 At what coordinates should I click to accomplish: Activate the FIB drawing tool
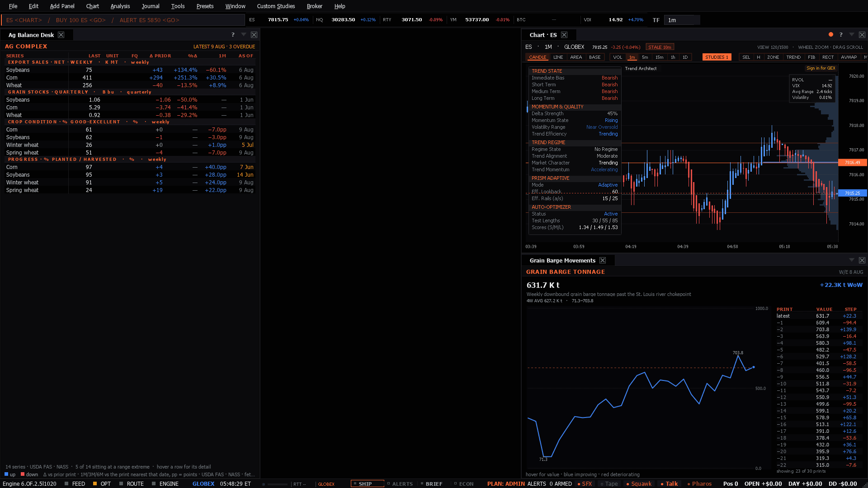(x=811, y=57)
